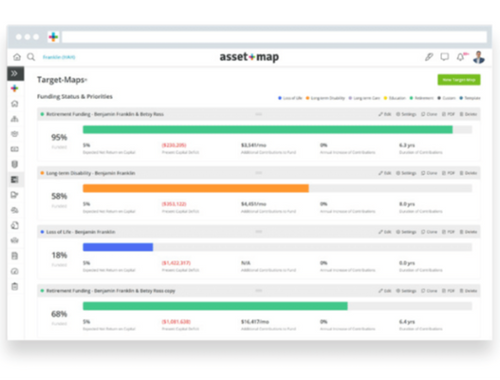Click the green 95% Retirement Funding progress bar
Viewport: 500px width, 380px height.
[x=268, y=130]
